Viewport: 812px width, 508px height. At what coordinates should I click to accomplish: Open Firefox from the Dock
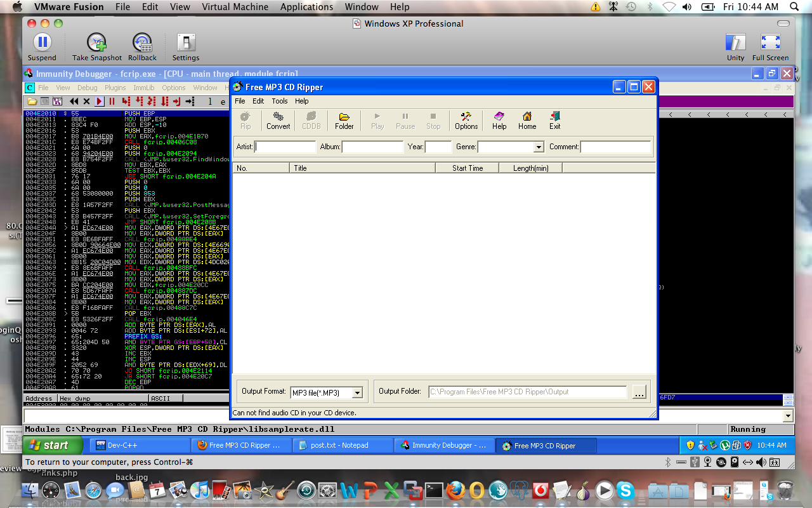(x=455, y=490)
